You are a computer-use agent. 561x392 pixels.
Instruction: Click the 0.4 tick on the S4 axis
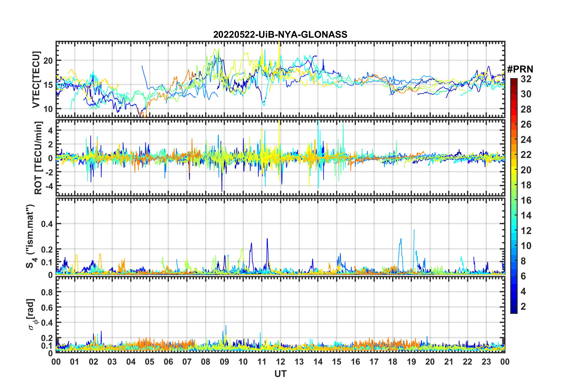(x=47, y=224)
